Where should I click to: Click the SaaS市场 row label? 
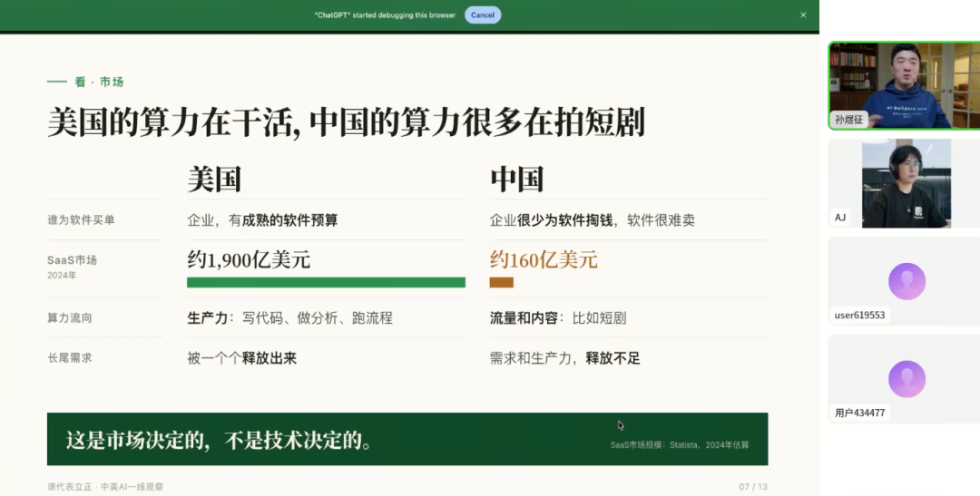pyautogui.click(x=72, y=260)
